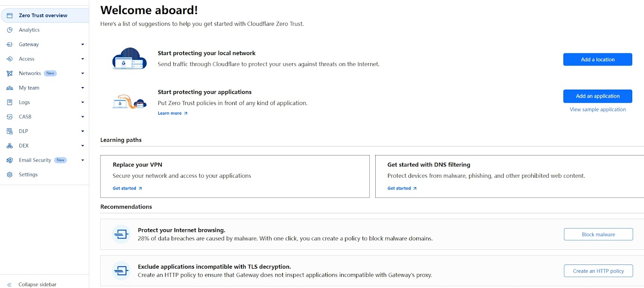Click the DLP sidebar icon
Image resolution: width=644 pixels, height=288 pixels.
(9, 132)
